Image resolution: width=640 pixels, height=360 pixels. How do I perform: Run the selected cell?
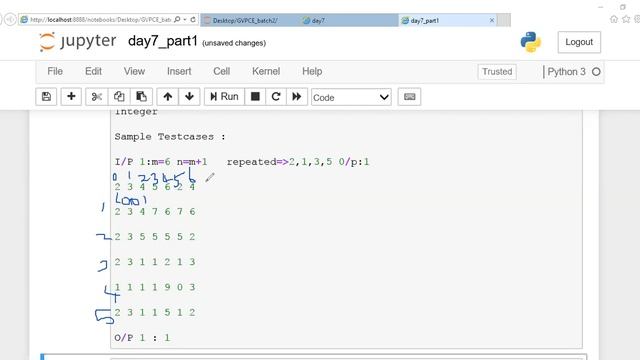224,97
